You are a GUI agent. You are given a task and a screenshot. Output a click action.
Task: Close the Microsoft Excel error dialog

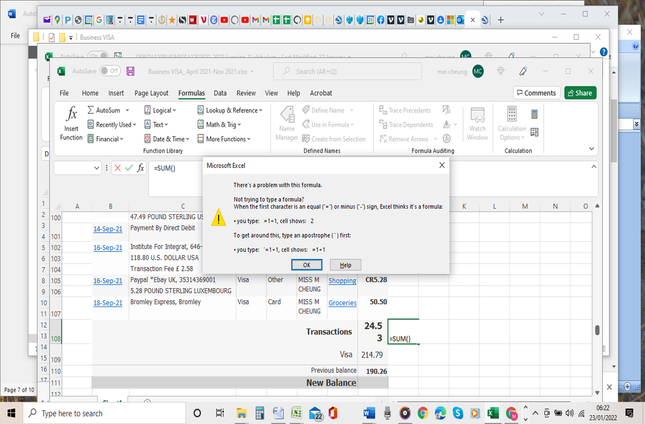click(442, 165)
